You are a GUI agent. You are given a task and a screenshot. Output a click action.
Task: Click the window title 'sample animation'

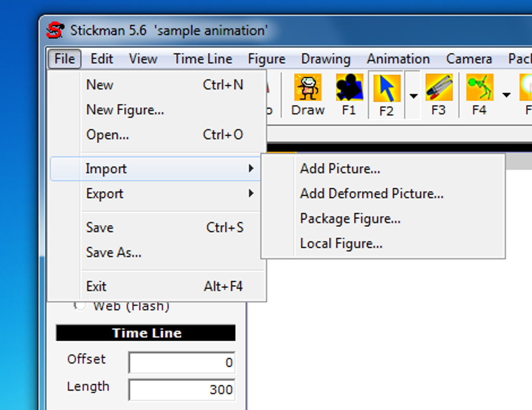[211, 31]
